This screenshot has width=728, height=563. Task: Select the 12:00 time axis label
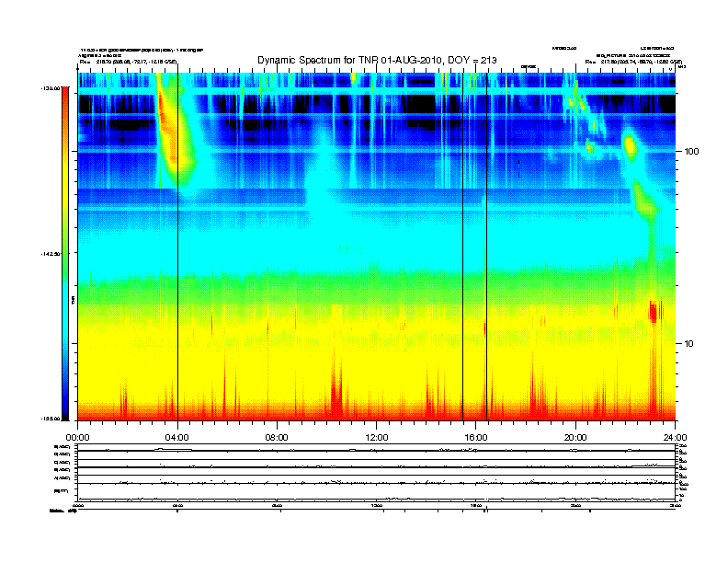tap(377, 438)
